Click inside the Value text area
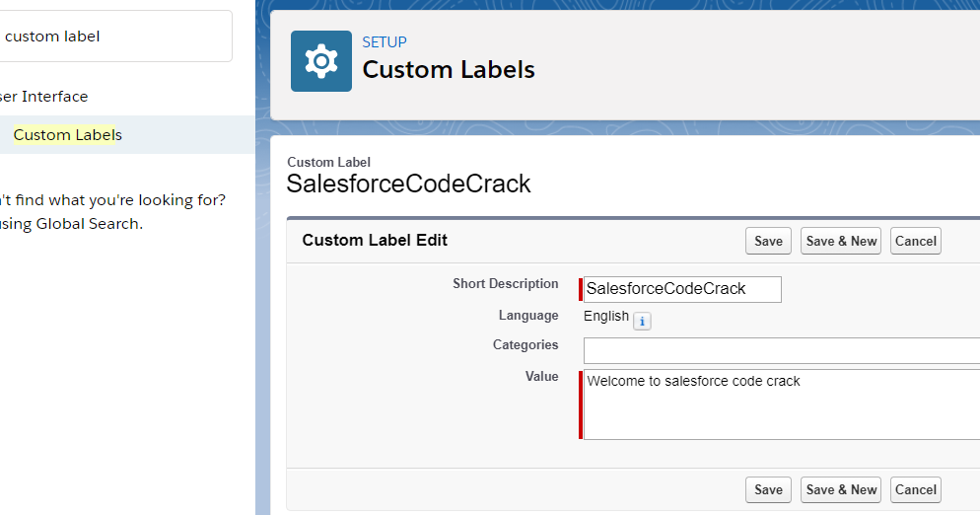980x515 pixels. 781,405
